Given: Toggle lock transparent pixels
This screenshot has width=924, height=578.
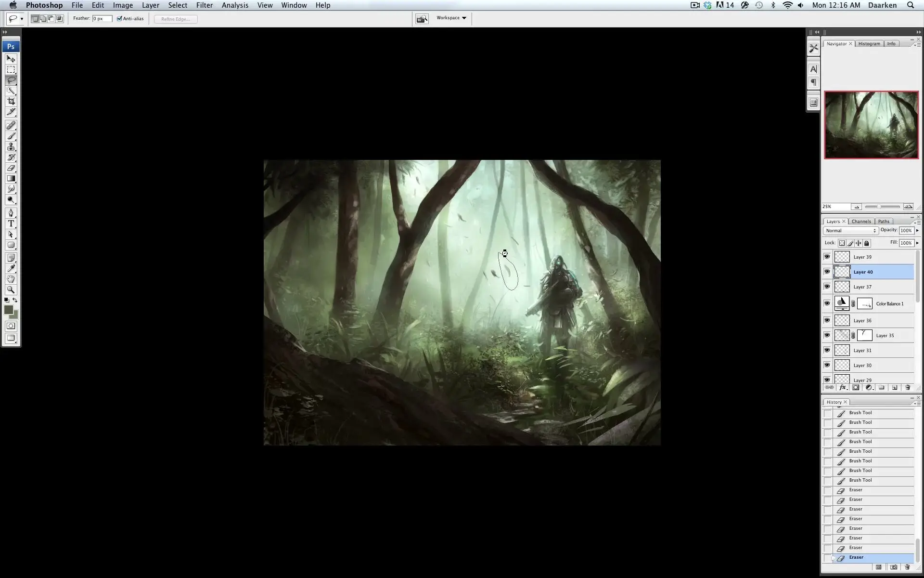Looking at the screenshot, I should pyautogui.click(x=842, y=243).
